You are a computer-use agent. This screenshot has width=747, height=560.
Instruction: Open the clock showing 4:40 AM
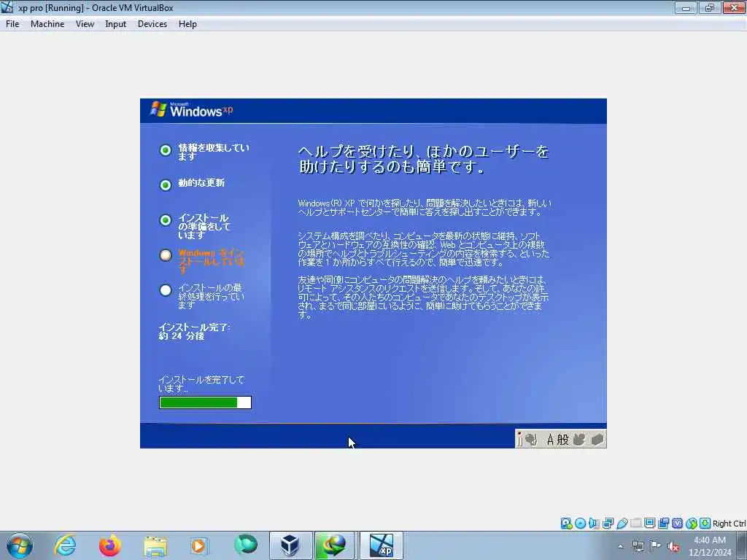pos(709,546)
